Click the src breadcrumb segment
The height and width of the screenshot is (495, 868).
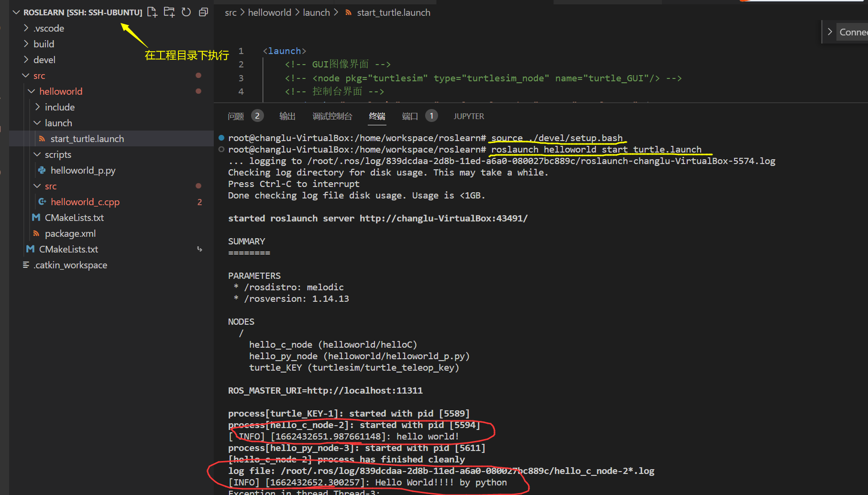click(x=231, y=12)
